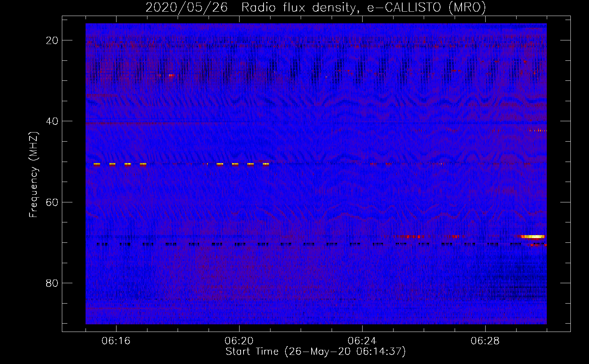Click the 06:16 time tick label
This screenshot has height=364, width=589.
coord(116,341)
